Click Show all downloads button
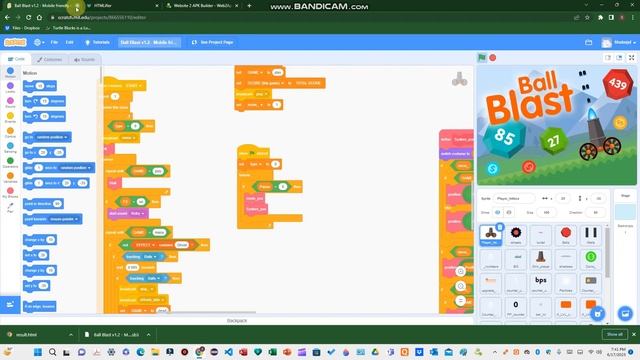This screenshot has height=360, width=640. pyautogui.click(x=614, y=334)
